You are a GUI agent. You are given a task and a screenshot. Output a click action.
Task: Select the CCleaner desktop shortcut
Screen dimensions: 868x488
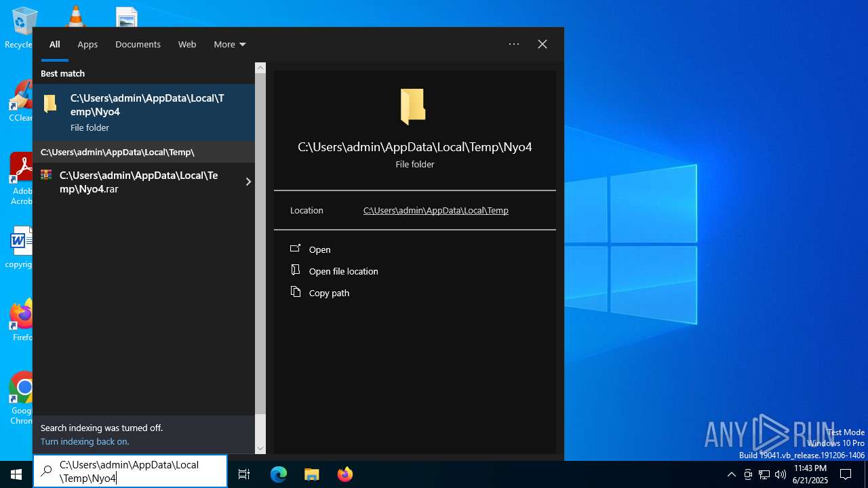coord(20,102)
